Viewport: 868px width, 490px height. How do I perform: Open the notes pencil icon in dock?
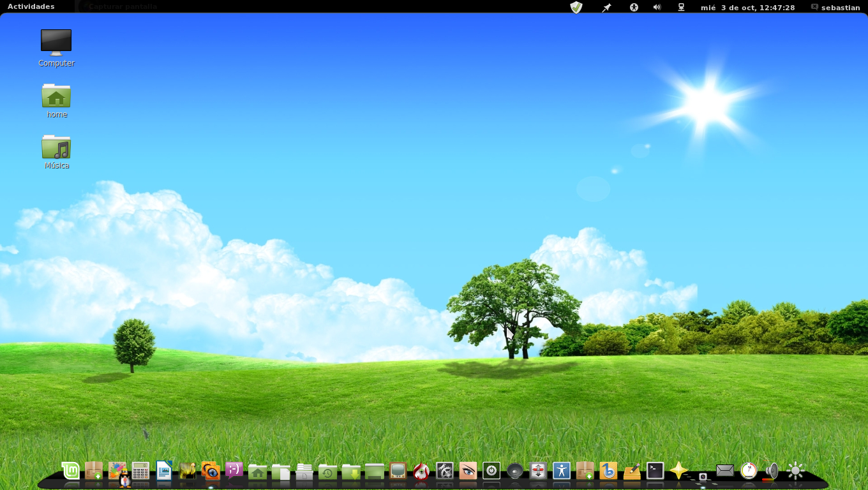tap(631, 471)
